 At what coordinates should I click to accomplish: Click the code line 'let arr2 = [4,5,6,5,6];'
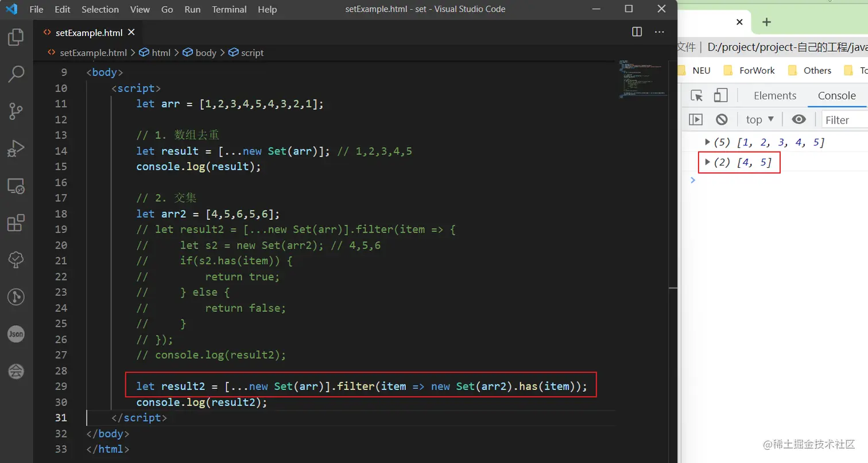point(208,214)
